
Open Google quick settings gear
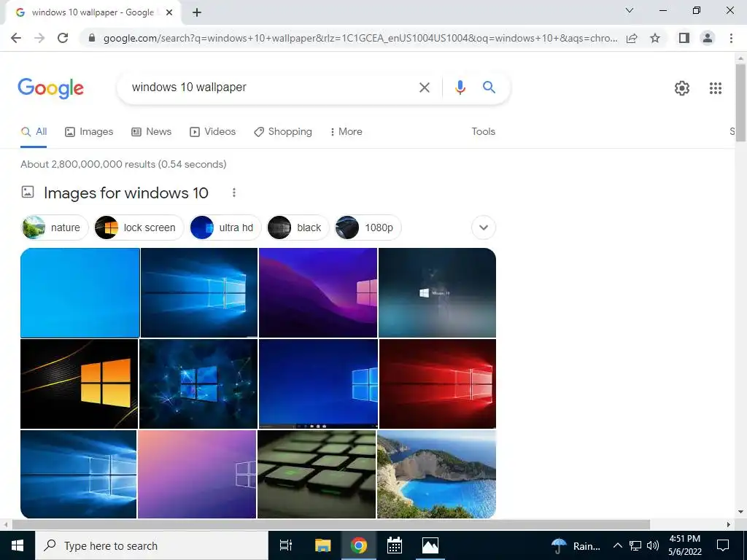point(682,88)
